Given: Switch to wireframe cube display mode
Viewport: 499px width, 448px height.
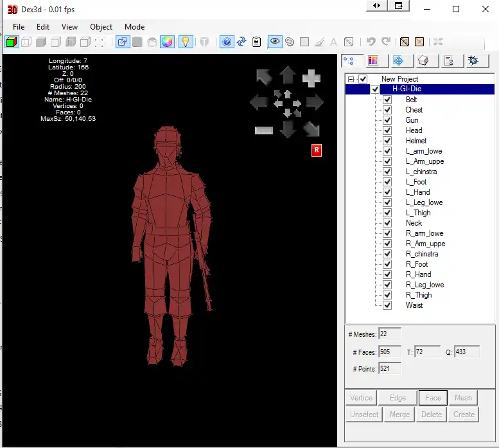Looking at the screenshot, I should [26, 42].
